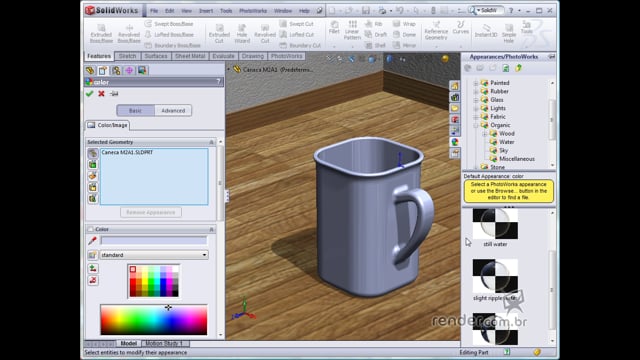This screenshot has width=640, height=360.
Task: Select the Linear Pattern tool
Action: click(352, 30)
